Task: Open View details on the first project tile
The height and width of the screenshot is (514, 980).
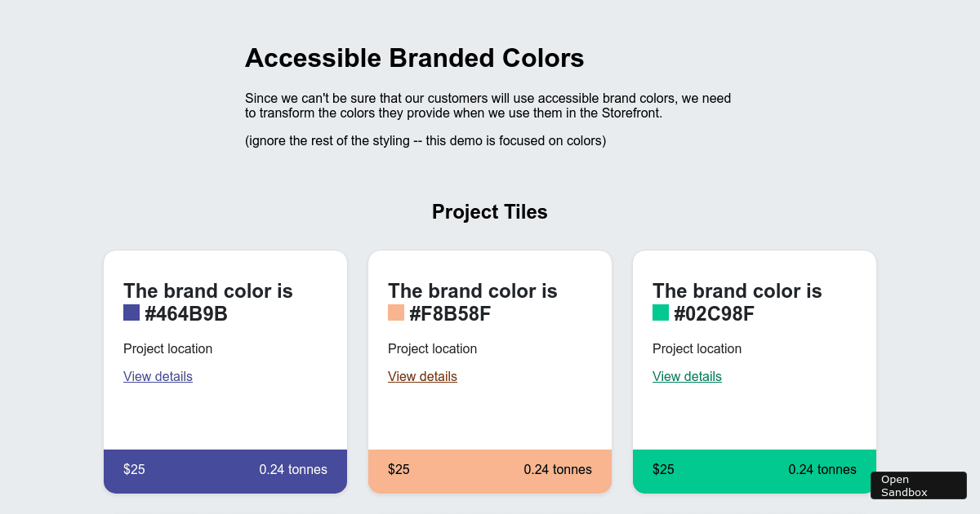Action: pyautogui.click(x=158, y=376)
